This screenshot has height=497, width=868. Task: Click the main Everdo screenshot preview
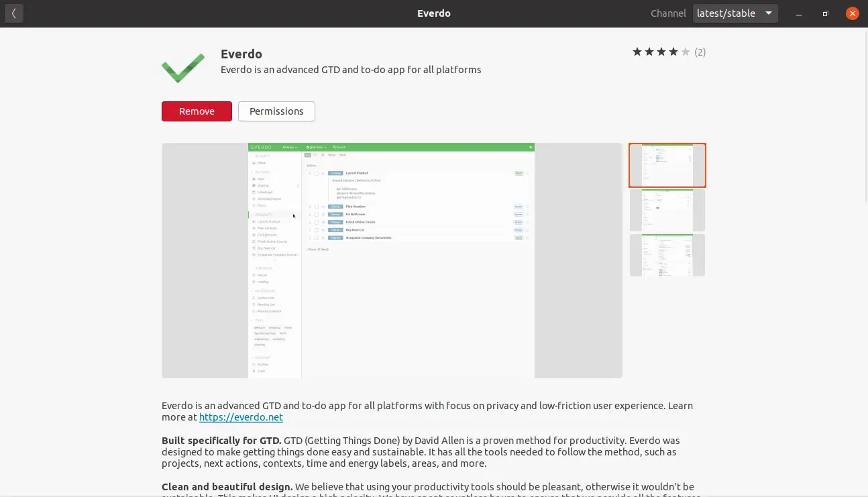tap(392, 260)
